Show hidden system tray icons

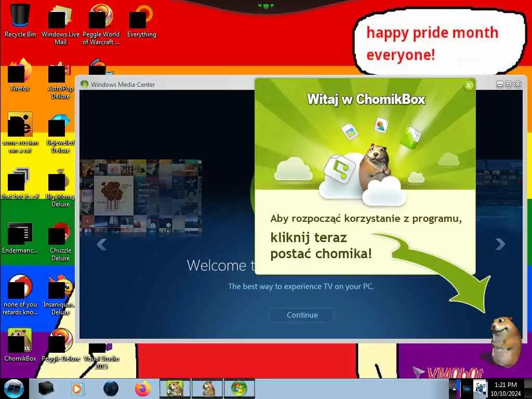click(455, 389)
